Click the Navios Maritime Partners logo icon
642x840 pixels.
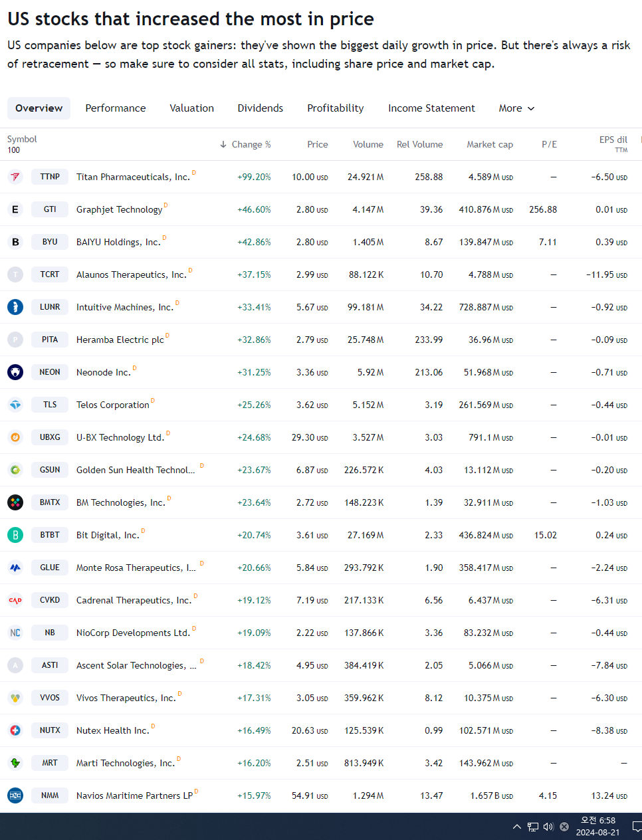[15, 795]
